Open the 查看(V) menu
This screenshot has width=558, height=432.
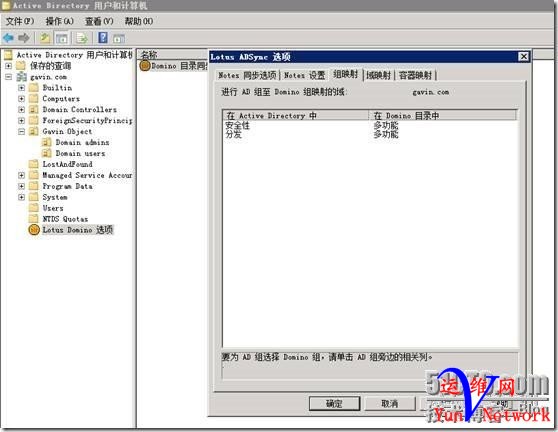[99, 21]
